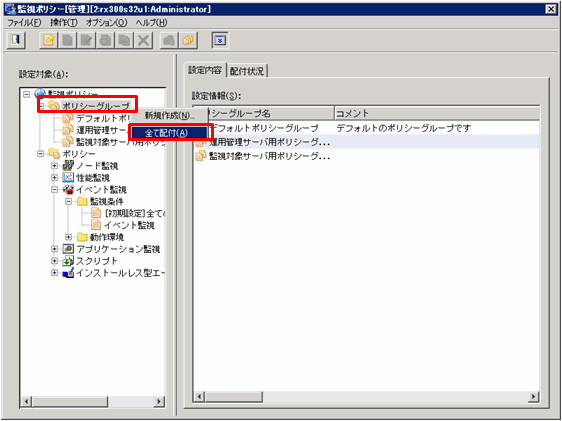Open the ヘルプ(H) menu
The width and height of the screenshot is (562, 421).
pyautogui.click(x=151, y=23)
